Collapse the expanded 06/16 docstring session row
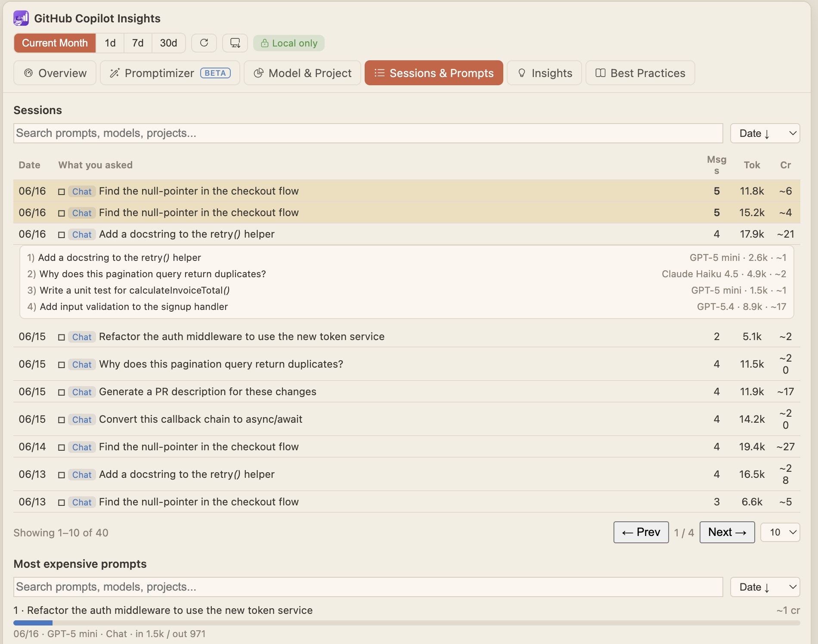 pos(407,234)
